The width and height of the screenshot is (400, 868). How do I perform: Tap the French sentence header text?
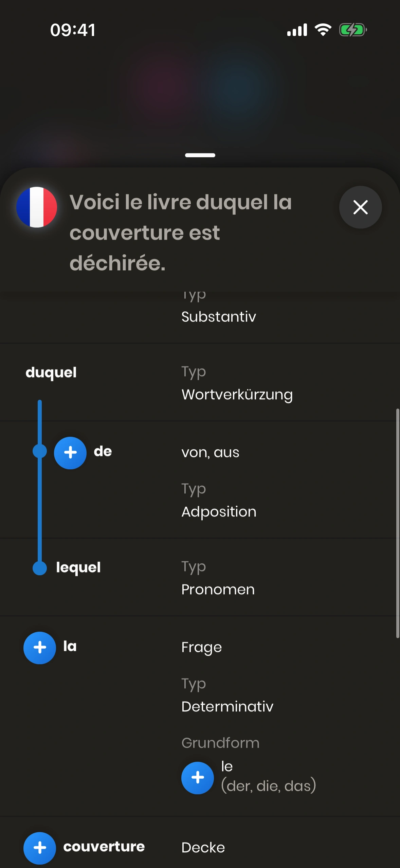click(181, 233)
